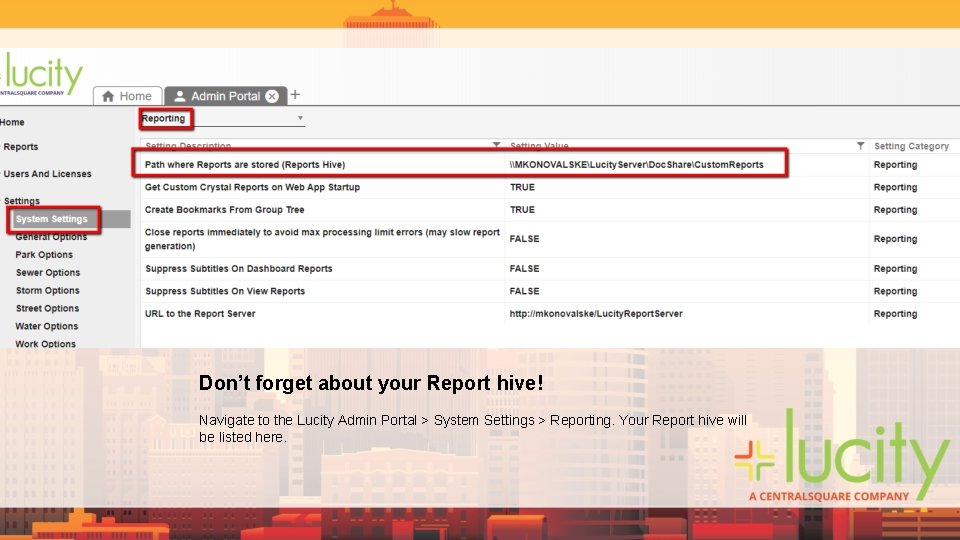This screenshot has height=540, width=960.
Task: Close the Admin Portal tab
Action: (x=272, y=96)
